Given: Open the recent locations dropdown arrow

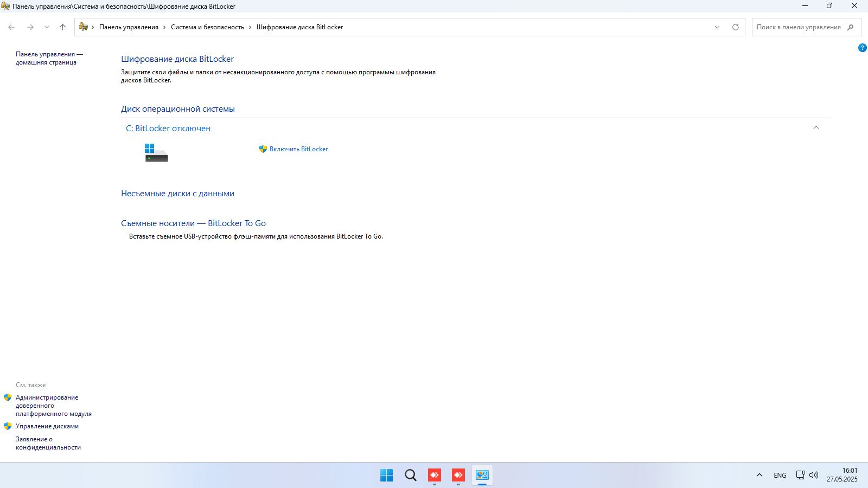Looking at the screenshot, I should click(x=47, y=27).
